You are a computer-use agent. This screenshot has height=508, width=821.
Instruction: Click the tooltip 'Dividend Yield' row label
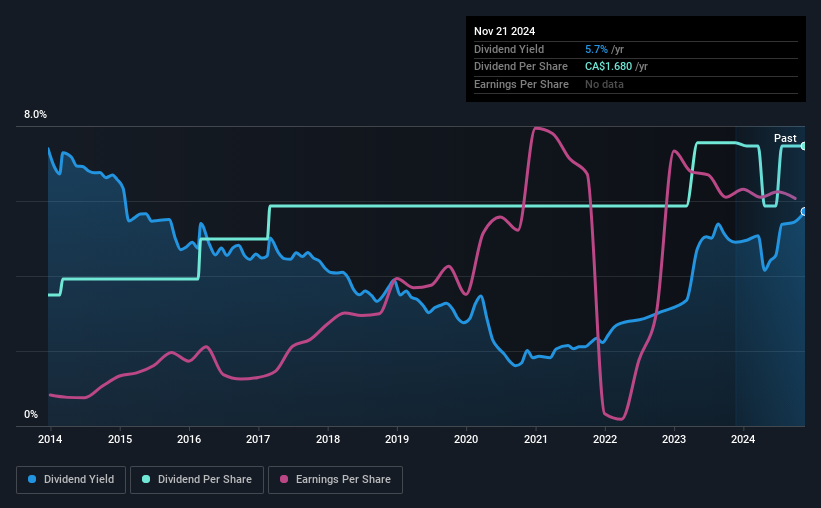click(x=509, y=49)
